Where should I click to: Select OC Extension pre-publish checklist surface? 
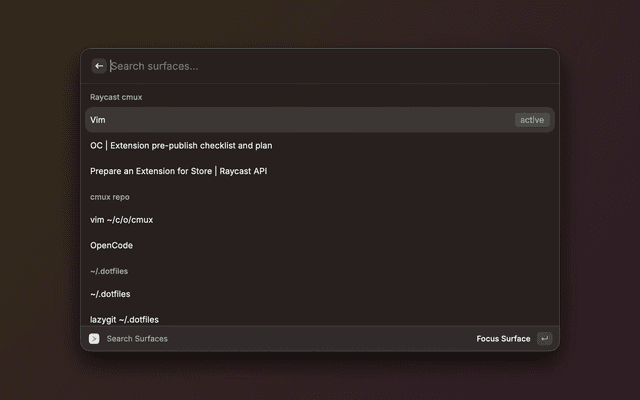point(181,145)
